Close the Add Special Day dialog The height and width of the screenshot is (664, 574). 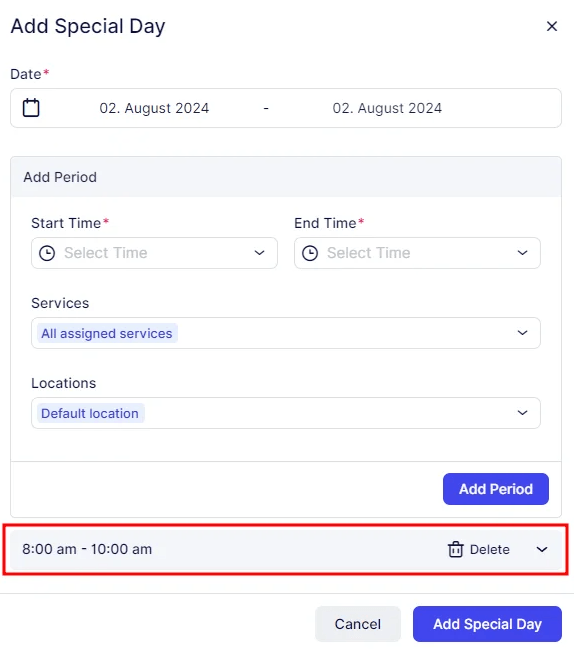(x=552, y=26)
